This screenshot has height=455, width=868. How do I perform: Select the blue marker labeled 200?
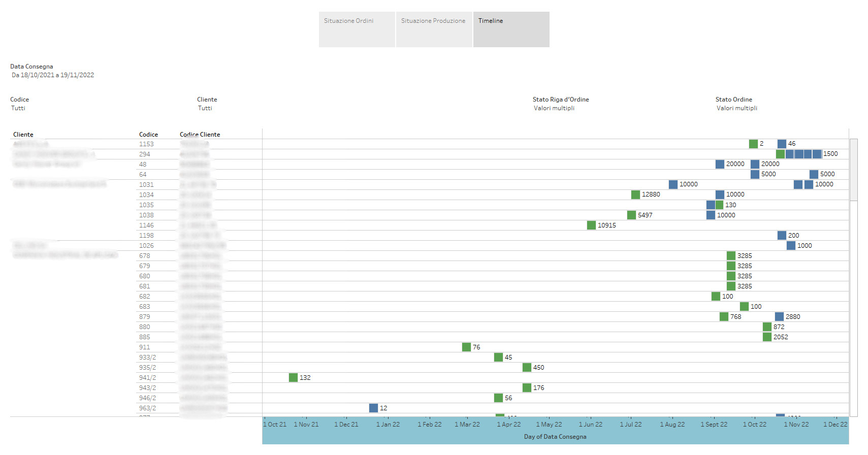click(x=782, y=235)
